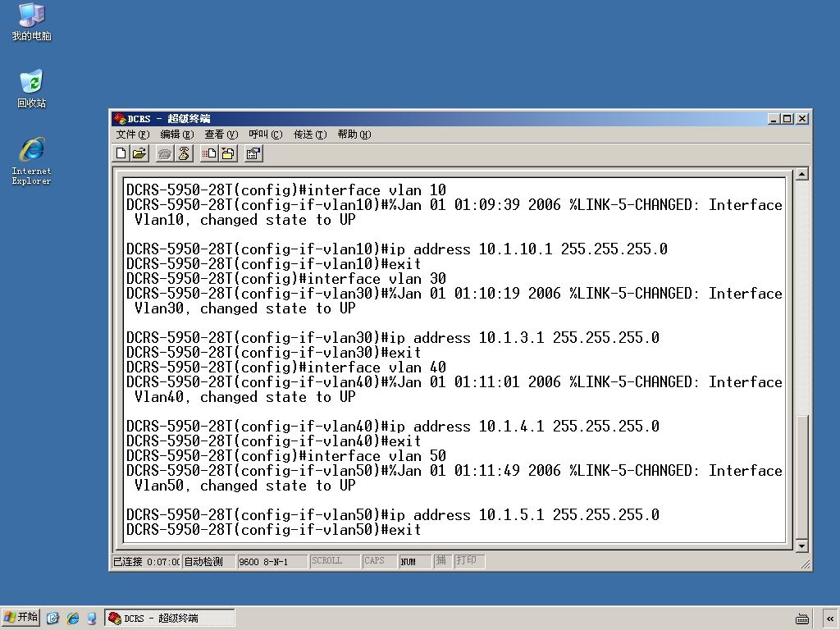The width and height of the screenshot is (840, 630).
Task: Click the Call (phone) toolbar icon
Action: 165,153
